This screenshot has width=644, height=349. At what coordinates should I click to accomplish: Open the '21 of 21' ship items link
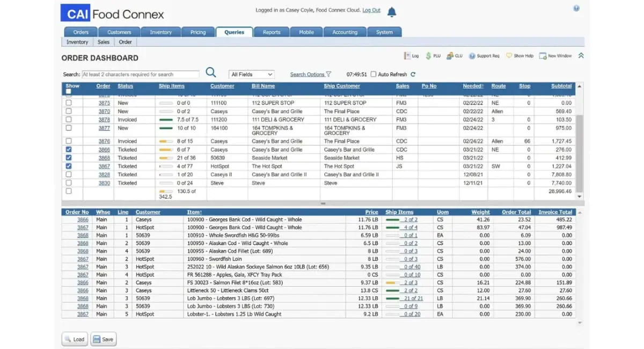(413, 299)
